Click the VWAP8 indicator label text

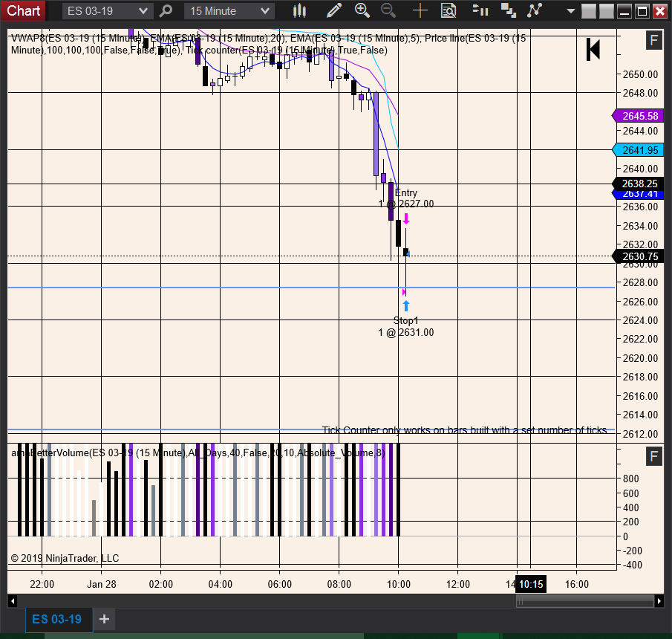click(x=268, y=44)
